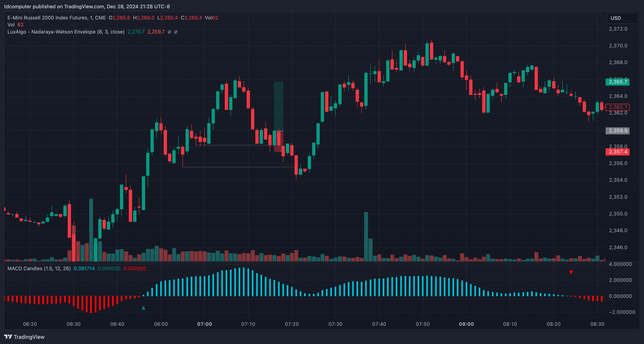Screen dimensions: 644x344
Task: Click the outlined 2,362.7 current price label
Action: tap(618, 107)
